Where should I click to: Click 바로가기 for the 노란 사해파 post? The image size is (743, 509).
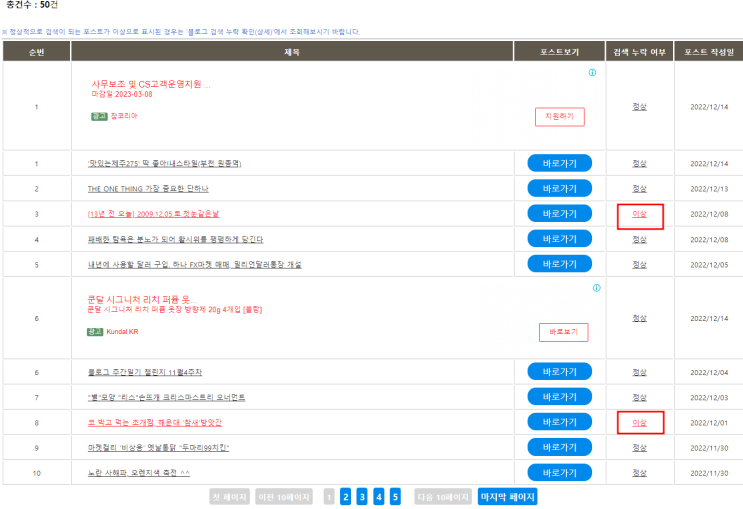pos(560,473)
